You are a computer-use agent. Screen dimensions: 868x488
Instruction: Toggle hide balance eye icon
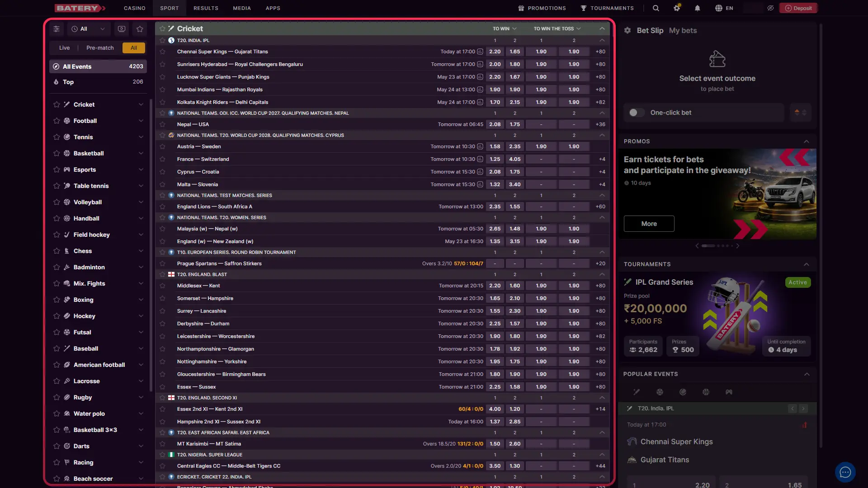point(770,8)
